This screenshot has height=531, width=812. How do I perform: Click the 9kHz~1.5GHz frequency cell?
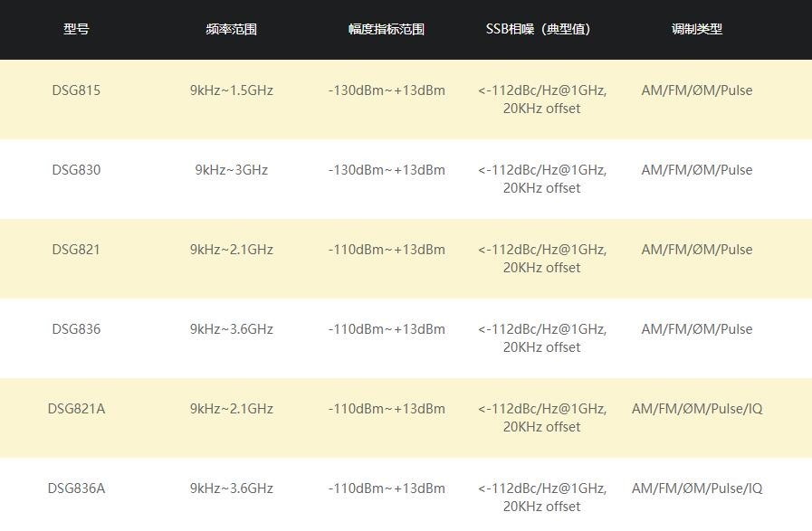pyautogui.click(x=232, y=90)
